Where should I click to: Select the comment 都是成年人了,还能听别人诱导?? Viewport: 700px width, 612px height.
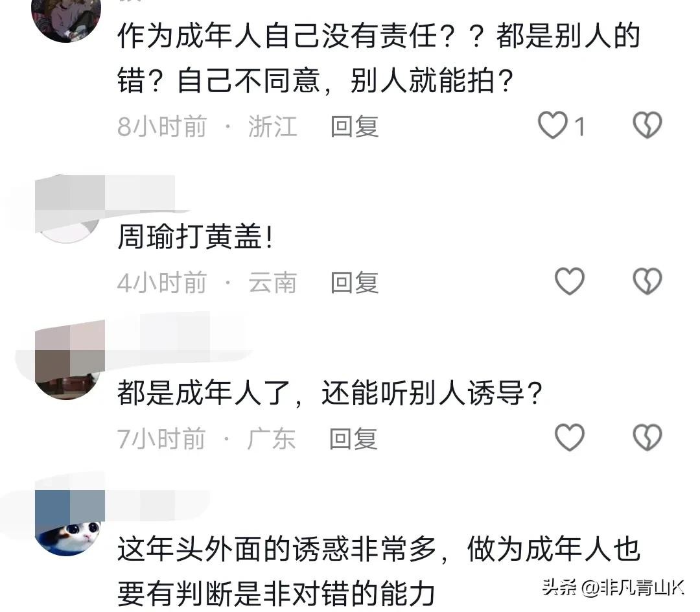329,393
